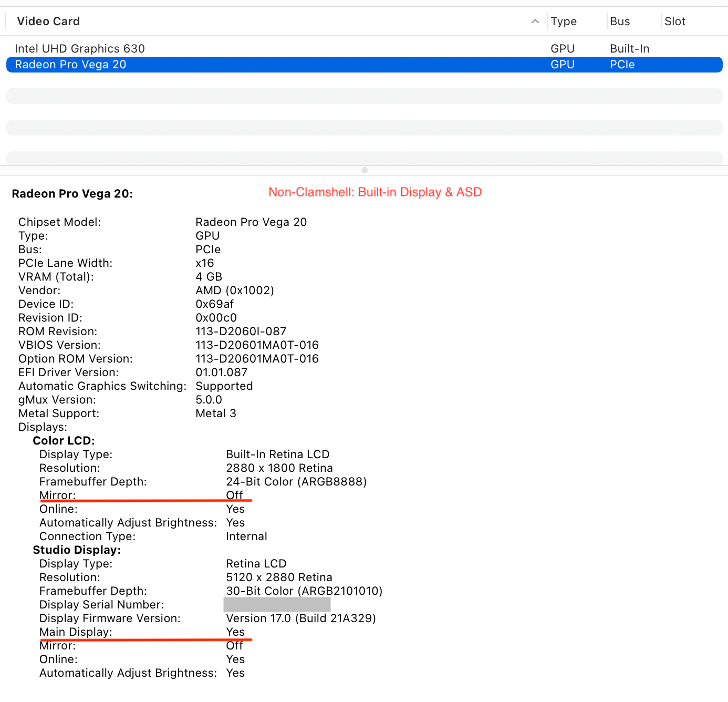Click the 'Yes' value beside Main Display
The width and height of the screenshot is (728, 702).
pos(236,632)
